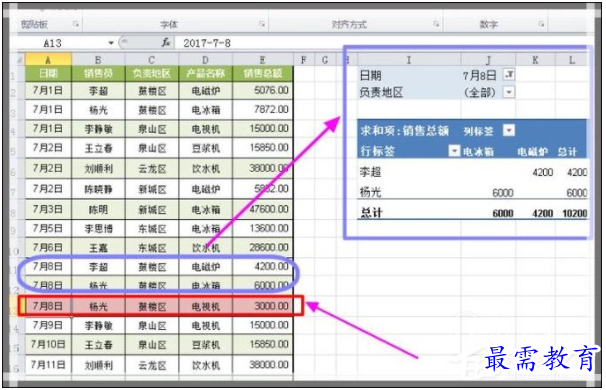The image size is (606, 390).
Task: Click the 李静敏 cell in the 7月1日 row
Action: 98,129
